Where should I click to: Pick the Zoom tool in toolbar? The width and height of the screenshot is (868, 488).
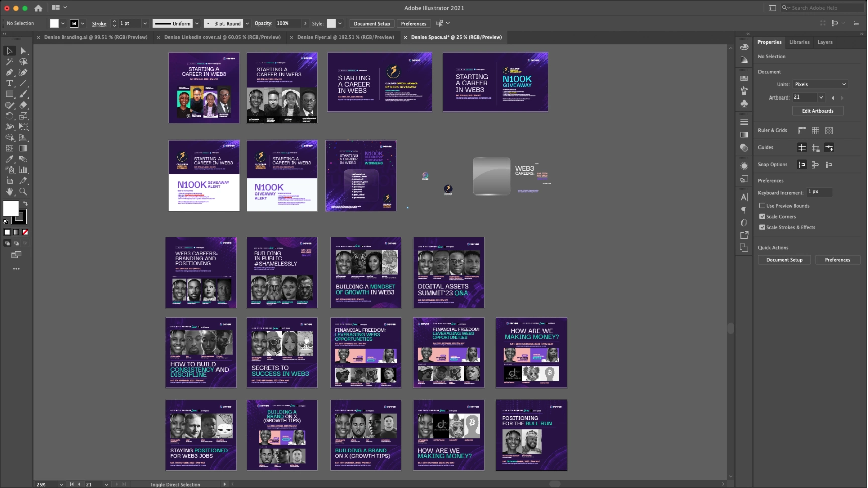[23, 191]
